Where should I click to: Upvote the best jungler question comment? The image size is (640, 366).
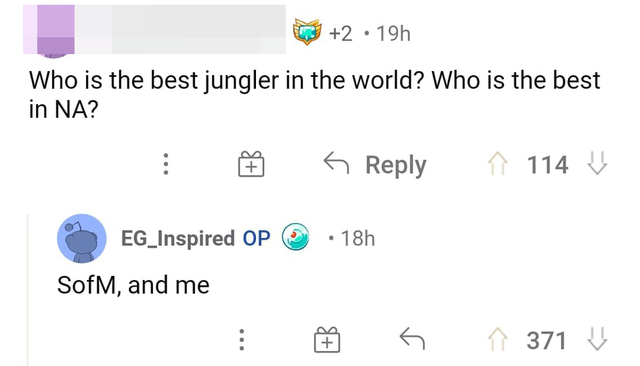click(x=498, y=164)
